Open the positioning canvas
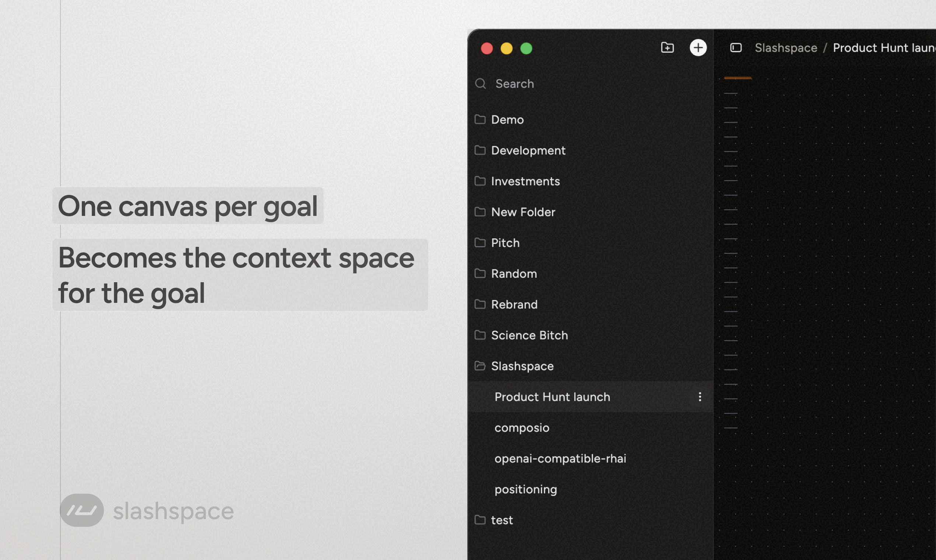 point(590,489)
